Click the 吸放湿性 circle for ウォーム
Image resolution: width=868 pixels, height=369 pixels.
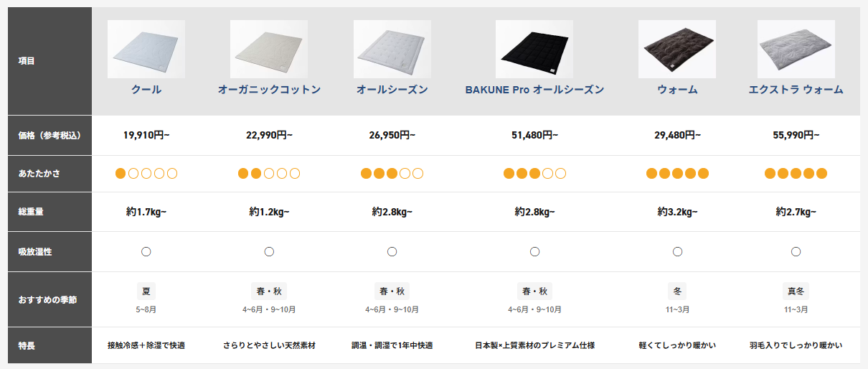pos(677,251)
